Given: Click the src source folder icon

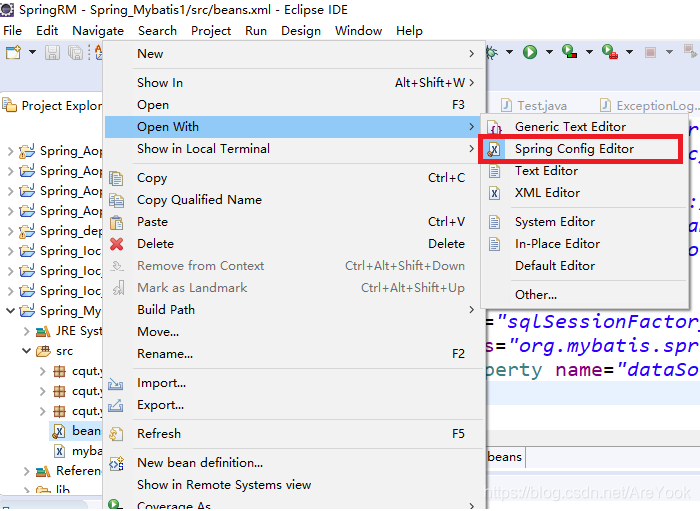Looking at the screenshot, I should tap(43, 351).
